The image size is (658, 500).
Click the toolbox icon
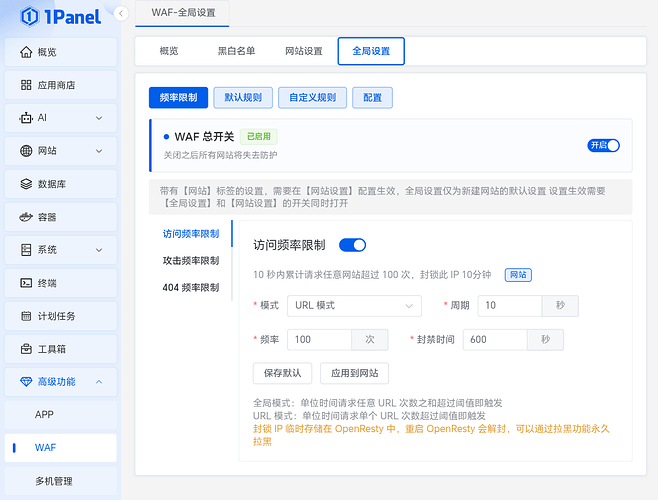click(x=26, y=349)
